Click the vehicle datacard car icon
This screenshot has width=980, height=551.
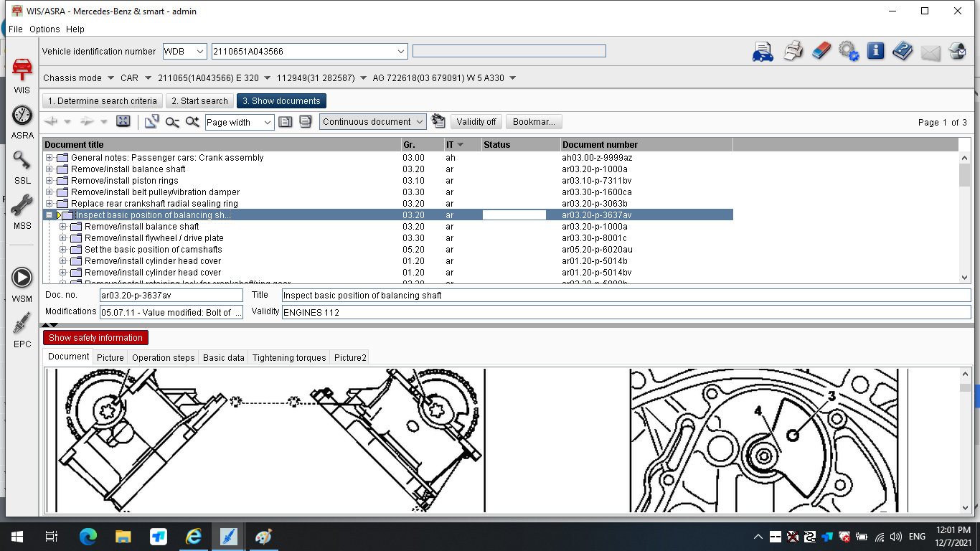[x=763, y=52]
